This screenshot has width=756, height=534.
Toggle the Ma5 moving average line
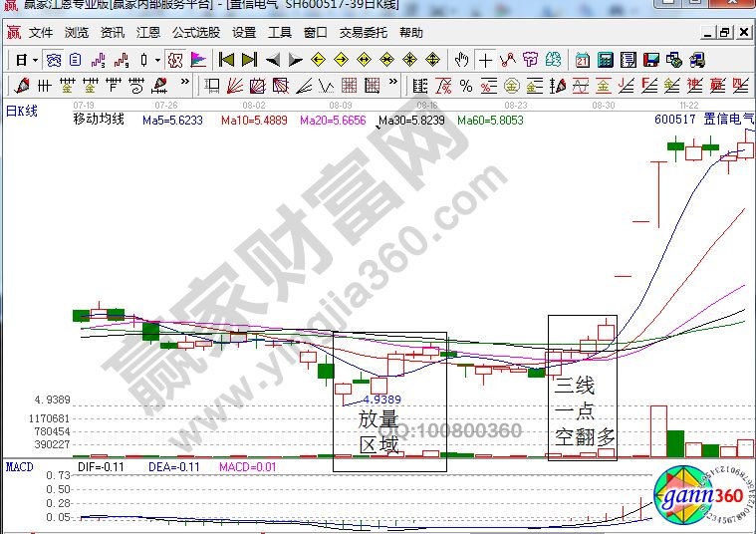[171, 121]
